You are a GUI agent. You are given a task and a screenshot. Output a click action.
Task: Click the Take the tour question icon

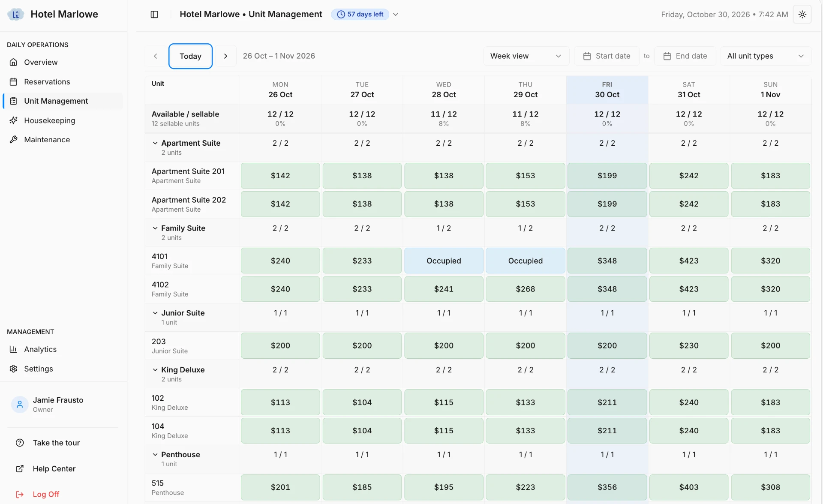(x=20, y=443)
